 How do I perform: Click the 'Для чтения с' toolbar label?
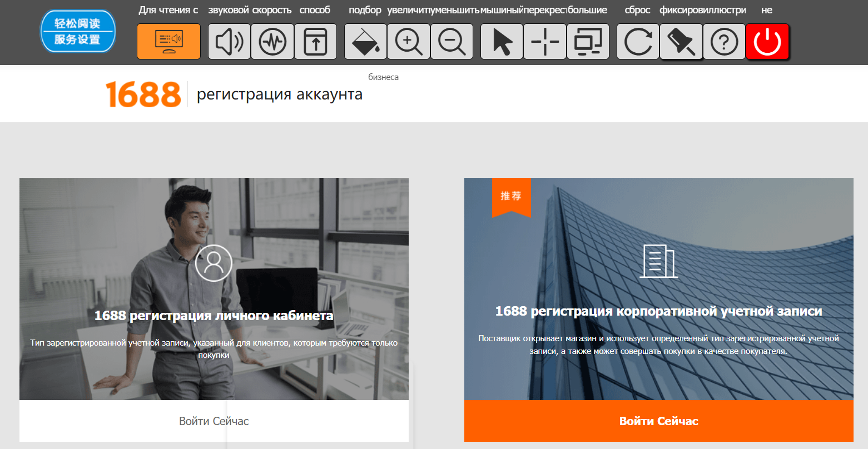[x=168, y=10]
